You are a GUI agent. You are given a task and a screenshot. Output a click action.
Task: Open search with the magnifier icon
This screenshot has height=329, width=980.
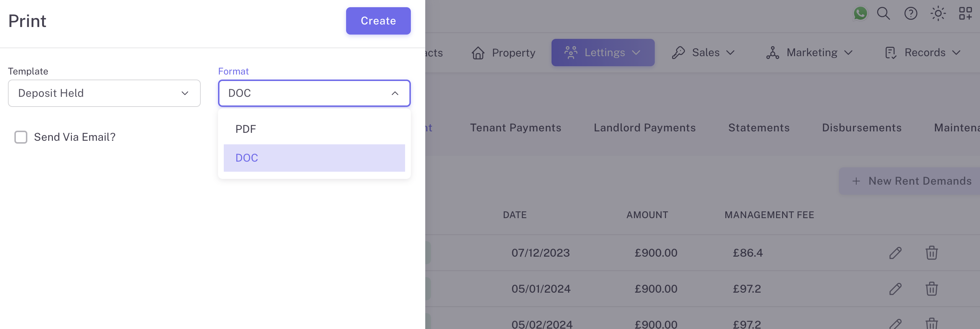tap(883, 14)
